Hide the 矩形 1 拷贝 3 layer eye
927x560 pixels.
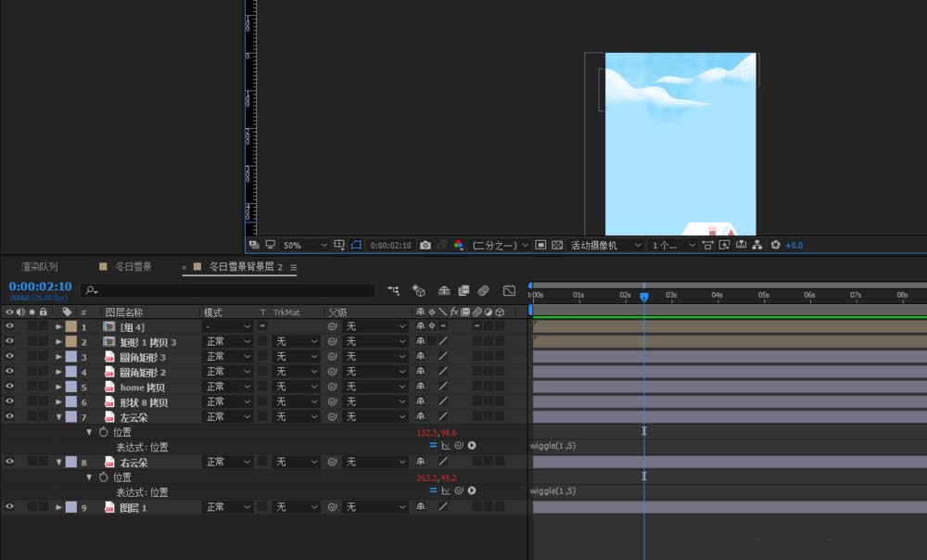point(9,341)
